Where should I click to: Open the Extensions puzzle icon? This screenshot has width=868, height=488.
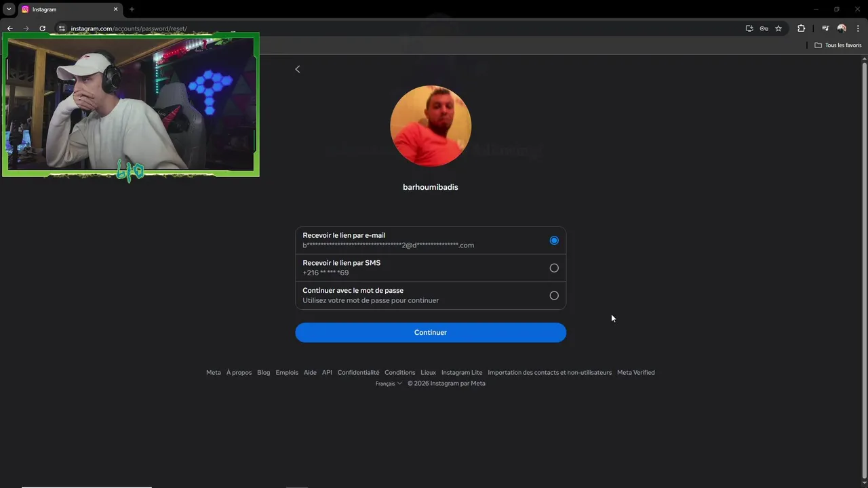[802, 28]
